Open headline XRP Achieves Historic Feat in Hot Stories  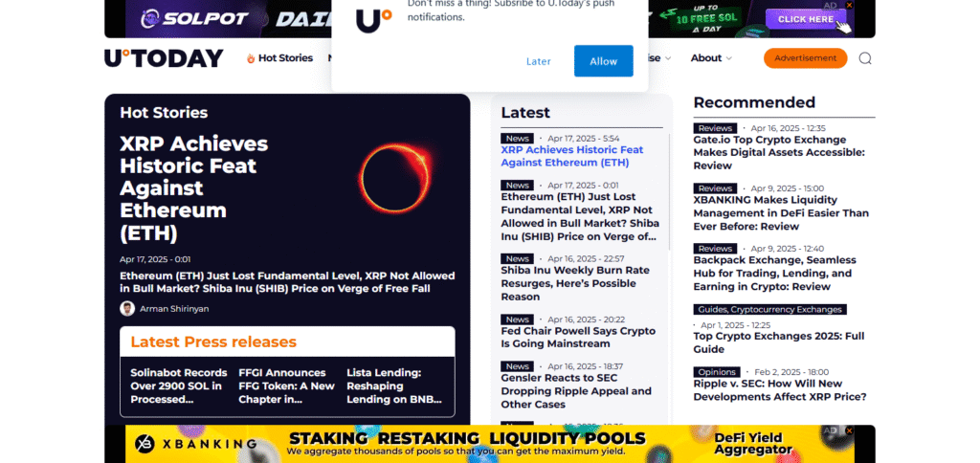193,188
